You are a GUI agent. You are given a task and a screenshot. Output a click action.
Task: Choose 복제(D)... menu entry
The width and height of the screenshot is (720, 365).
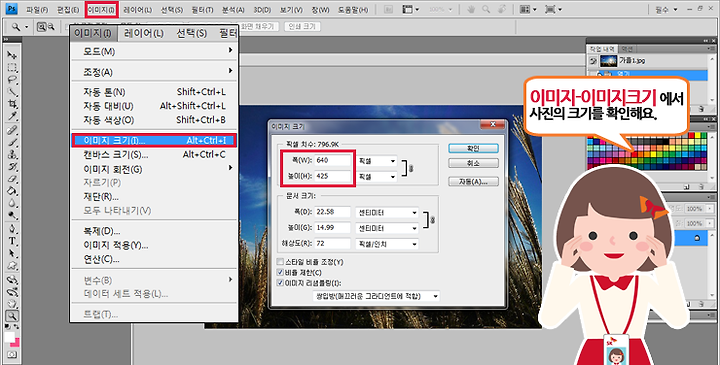pyautogui.click(x=154, y=231)
